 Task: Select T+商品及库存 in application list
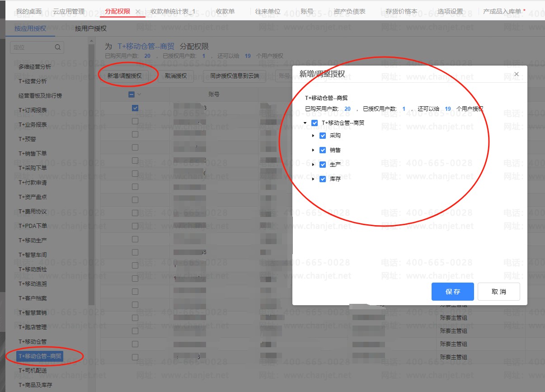tap(35, 385)
